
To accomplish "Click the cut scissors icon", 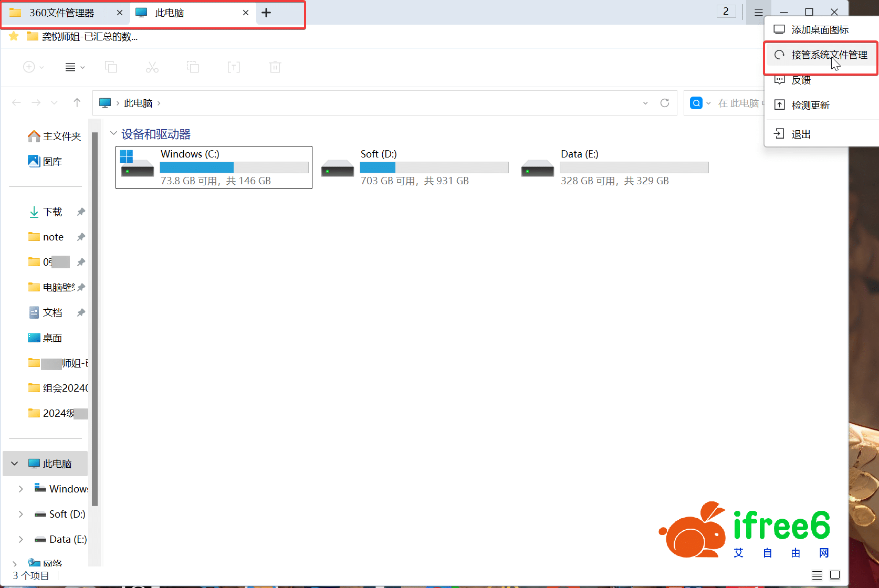I will point(152,67).
